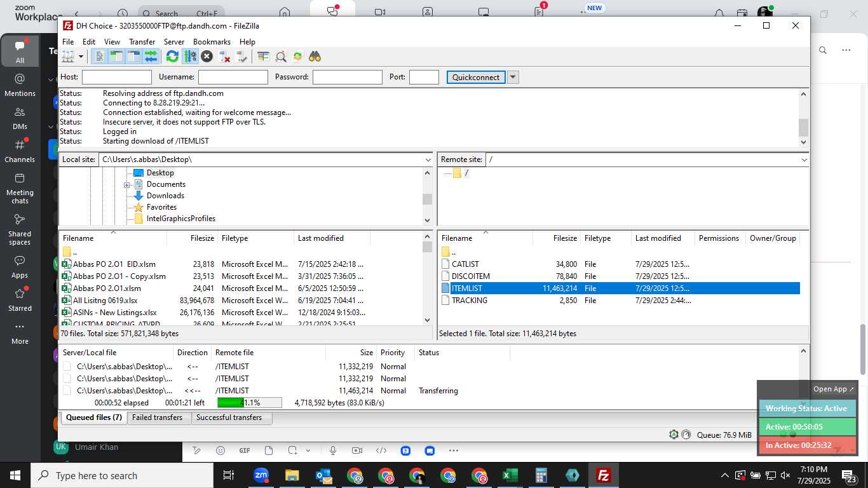Image resolution: width=868 pixels, height=488 pixels.
Task: Open Calculator from the Windows taskbar
Action: [x=541, y=475]
